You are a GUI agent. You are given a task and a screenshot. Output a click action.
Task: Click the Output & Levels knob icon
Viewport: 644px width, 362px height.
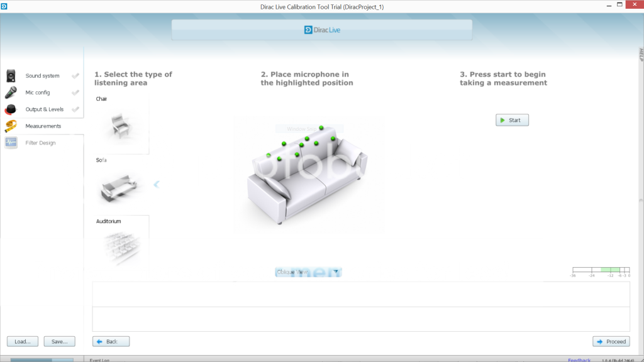[x=11, y=109]
